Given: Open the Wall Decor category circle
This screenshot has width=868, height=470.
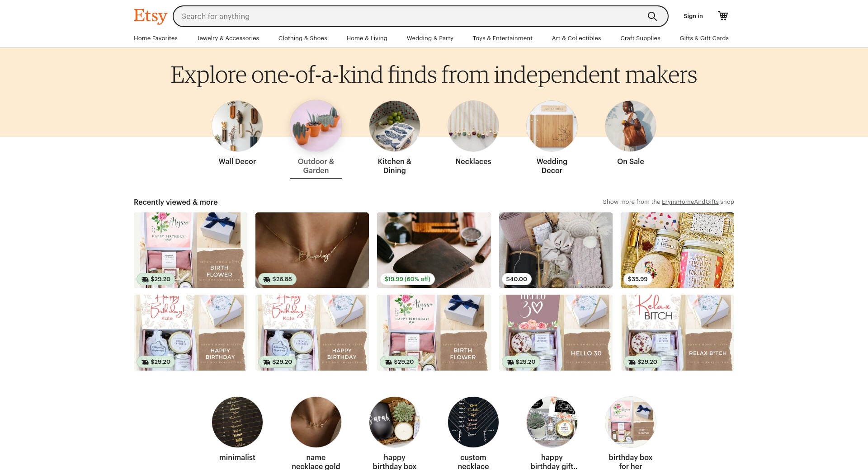Looking at the screenshot, I should coord(237,126).
